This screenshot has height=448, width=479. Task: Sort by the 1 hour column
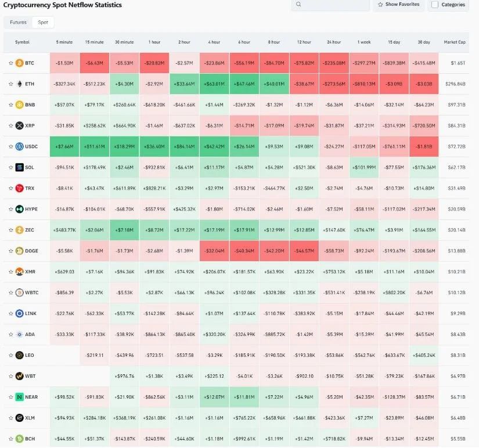coord(154,42)
